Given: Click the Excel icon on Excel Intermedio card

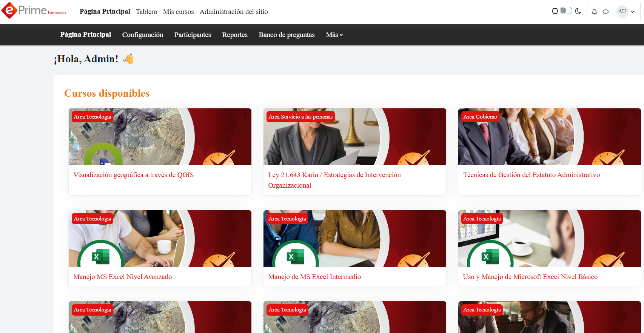Looking at the screenshot, I should [296, 257].
